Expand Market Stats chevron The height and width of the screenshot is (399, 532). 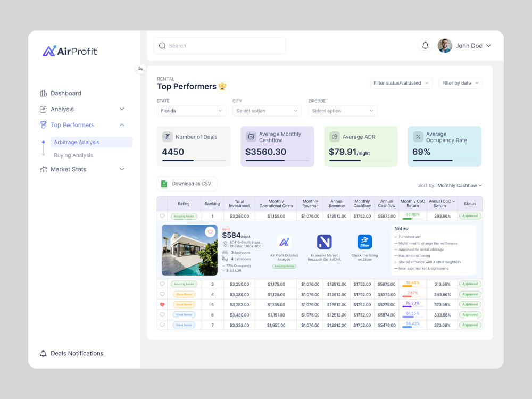[122, 169]
